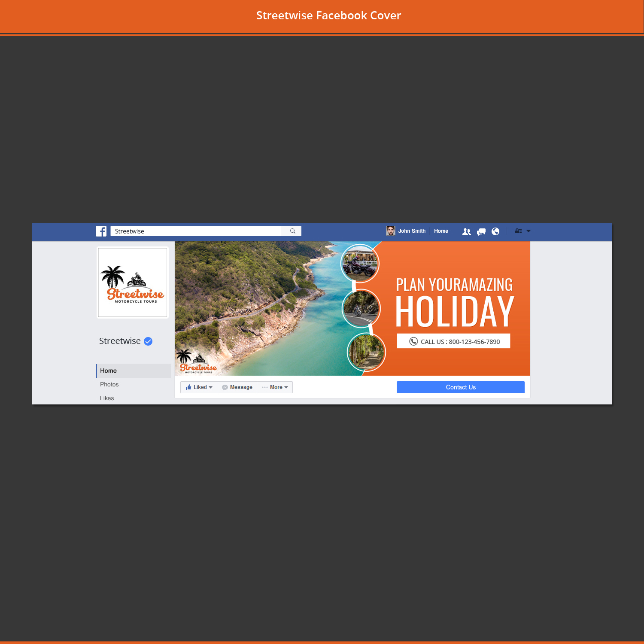Open the privacy shortcuts lock icon
644x644 pixels.
click(518, 231)
